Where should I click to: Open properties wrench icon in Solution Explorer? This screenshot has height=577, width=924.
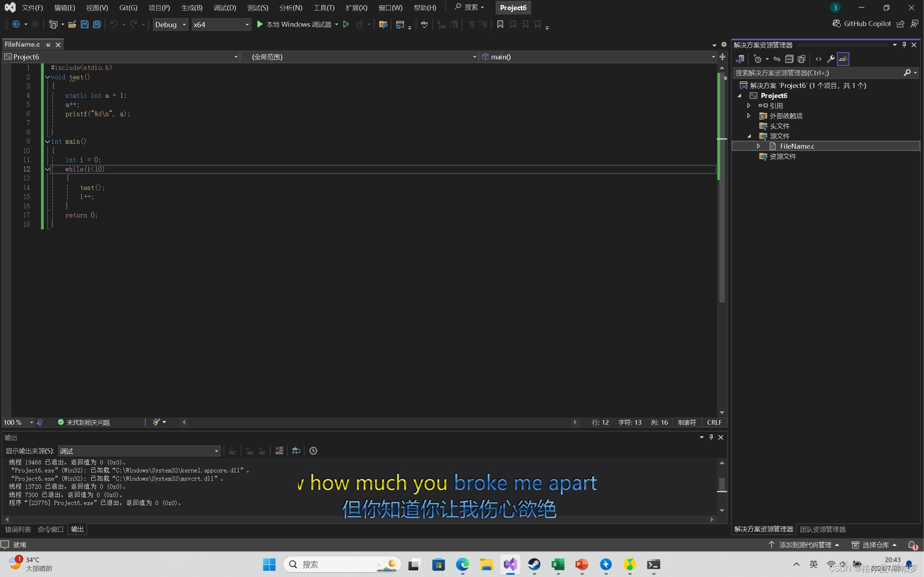pyautogui.click(x=831, y=59)
